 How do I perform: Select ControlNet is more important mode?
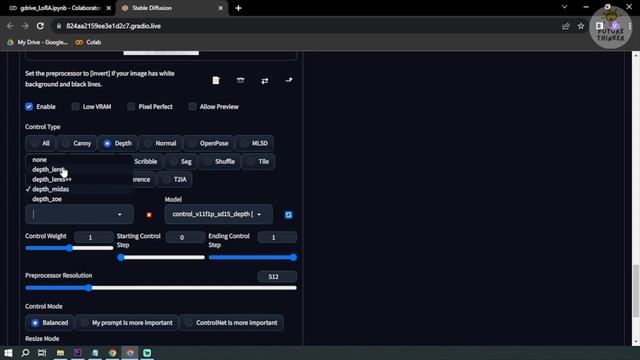[x=231, y=323]
